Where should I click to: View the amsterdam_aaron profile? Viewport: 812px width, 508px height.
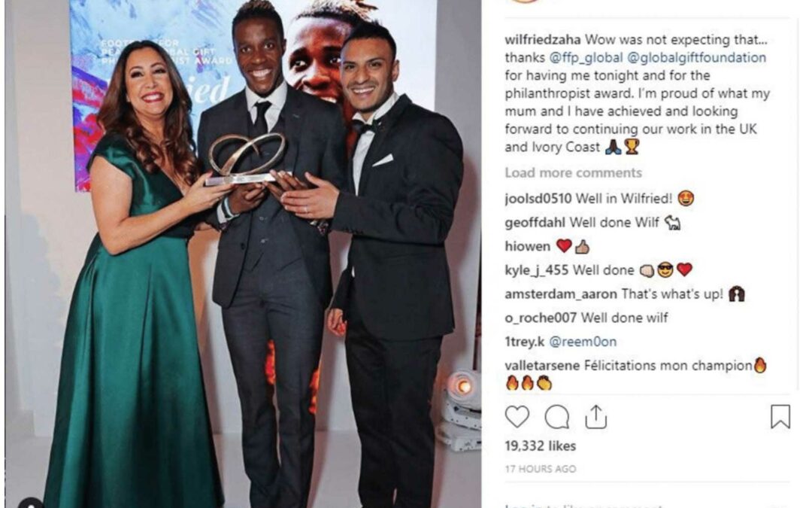point(561,294)
